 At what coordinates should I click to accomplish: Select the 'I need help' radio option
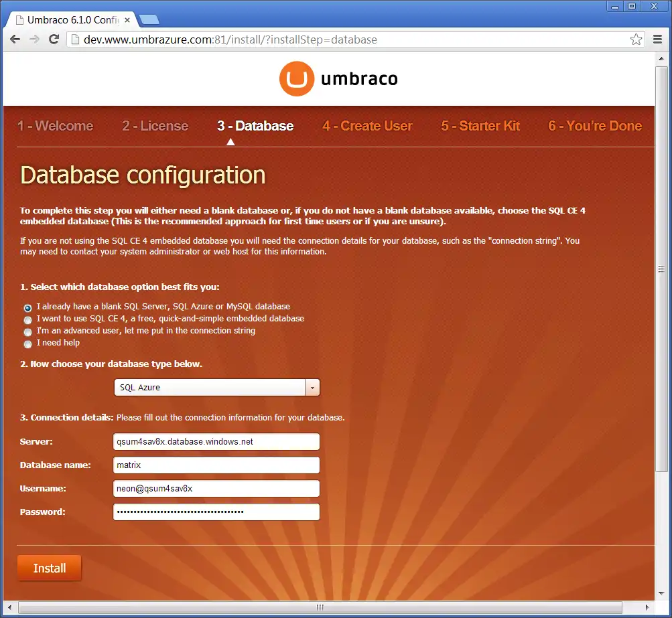coord(28,344)
